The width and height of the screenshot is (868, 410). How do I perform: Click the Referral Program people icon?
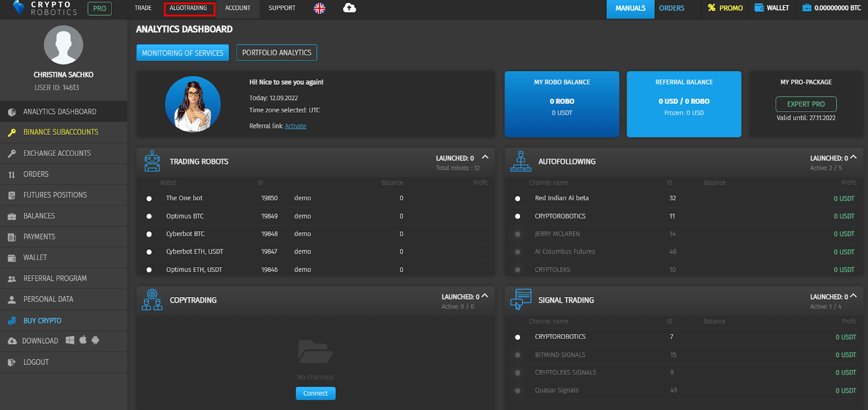coord(12,279)
